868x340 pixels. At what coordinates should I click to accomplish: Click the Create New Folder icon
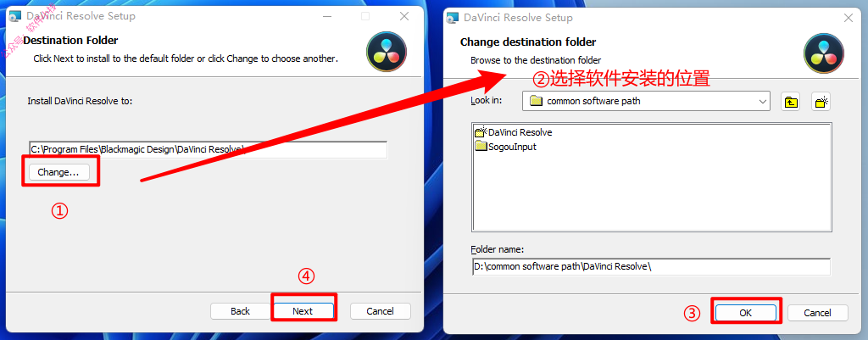tap(821, 102)
